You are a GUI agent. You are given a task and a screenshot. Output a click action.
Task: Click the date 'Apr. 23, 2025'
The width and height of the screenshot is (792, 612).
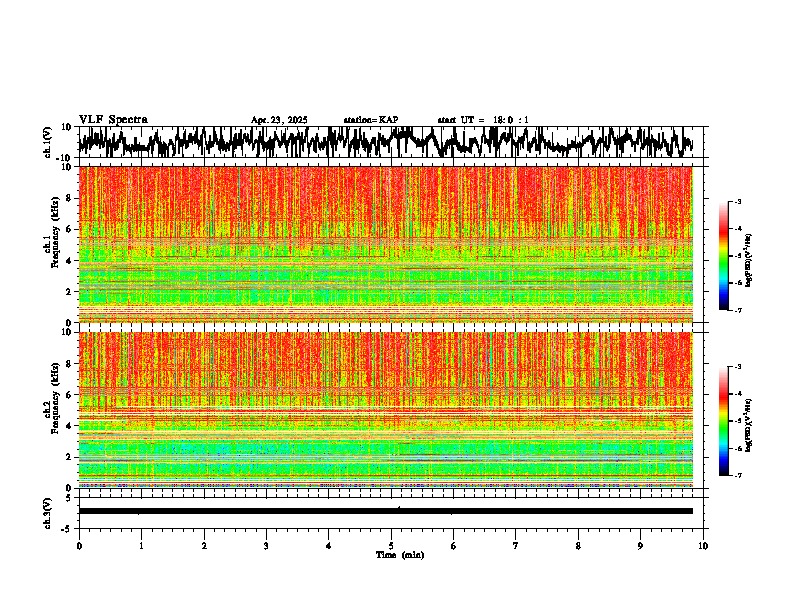[x=279, y=120]
